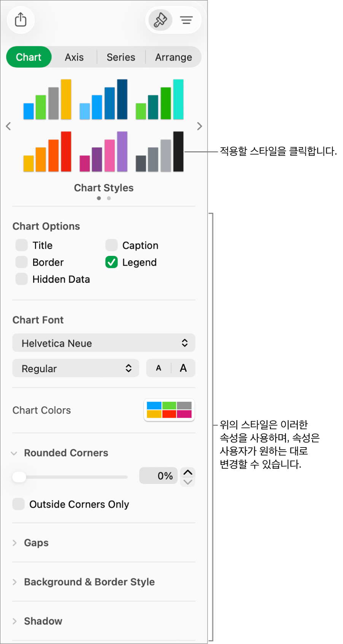Image resolution: width=343 pixels, height=644 pixels.
Task: Switch to the Axis tab
Action: (x=74, y=57)
